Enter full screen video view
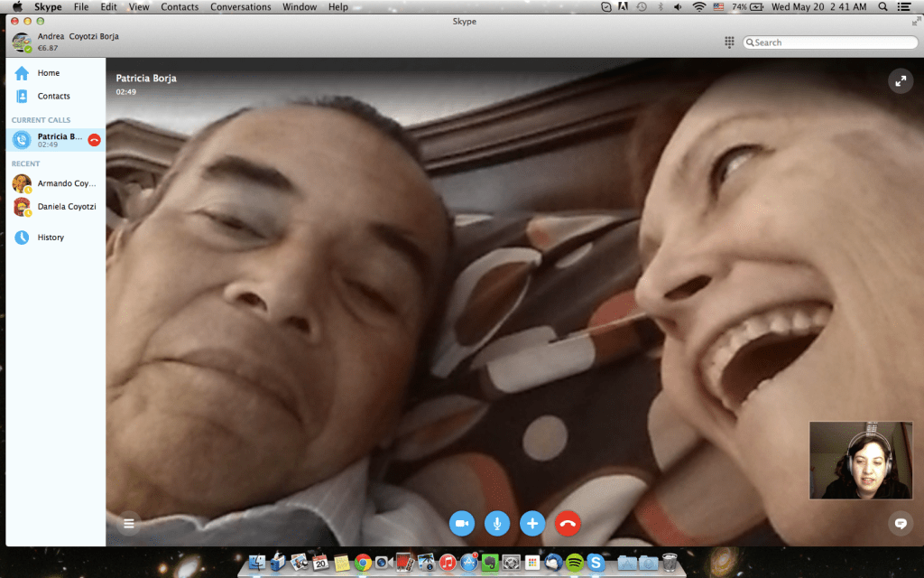924x578 pixels. click(x=900, y=81)
